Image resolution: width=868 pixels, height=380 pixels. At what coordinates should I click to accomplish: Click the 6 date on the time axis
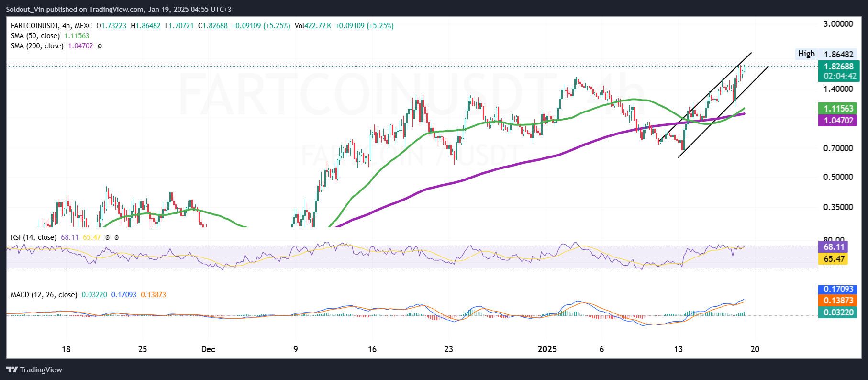click(x=601, y=349)
